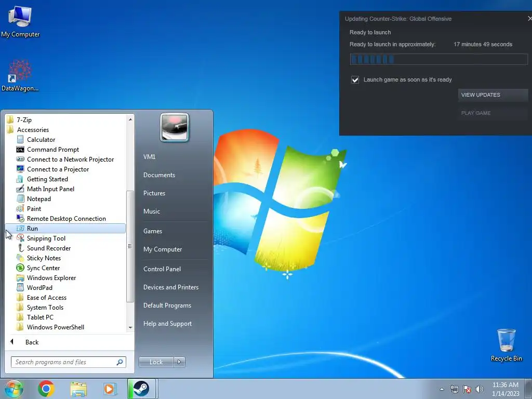Select Run in the Accessories list
Image resolution: width=532 pixels, height=399 pixels.
tap(65, 229)
